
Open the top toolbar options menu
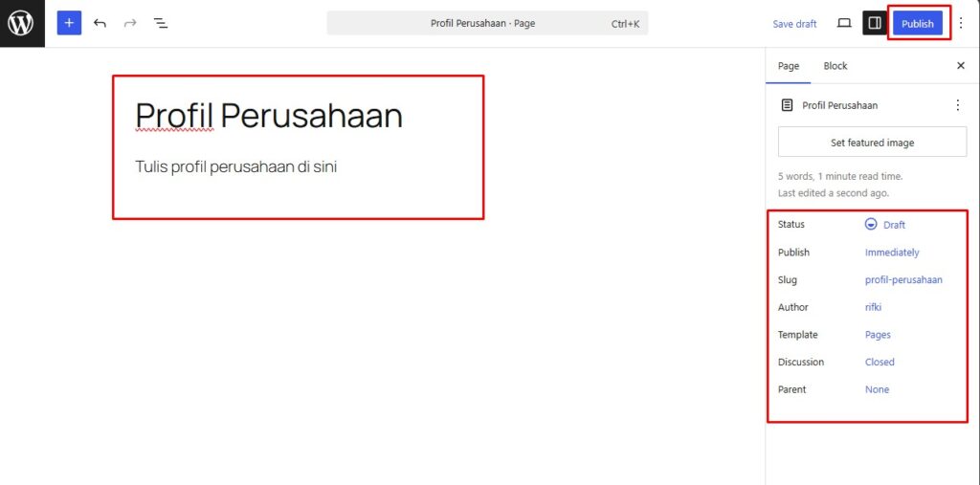(961, 23)
